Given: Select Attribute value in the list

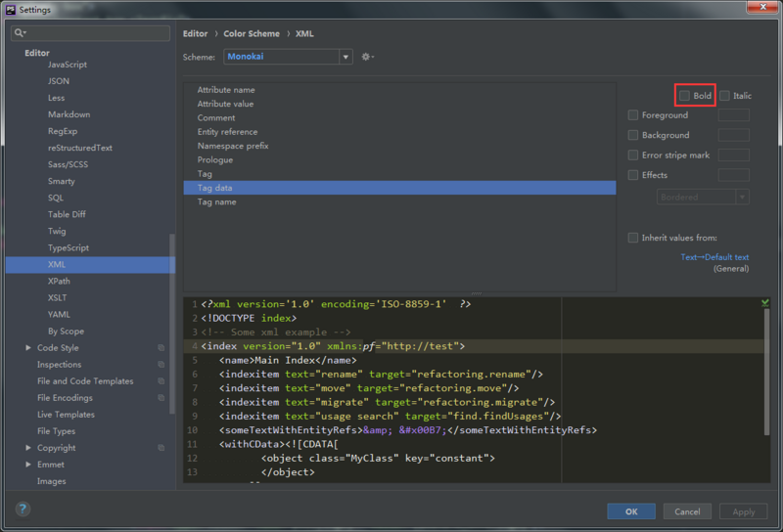Looking at the screenshot, I should [x=399, y=104].
